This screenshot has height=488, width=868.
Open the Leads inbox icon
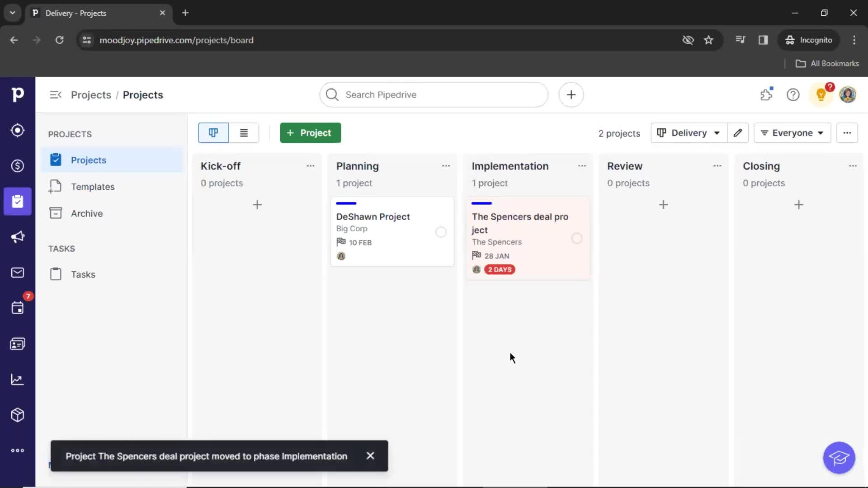pos(17,130)
